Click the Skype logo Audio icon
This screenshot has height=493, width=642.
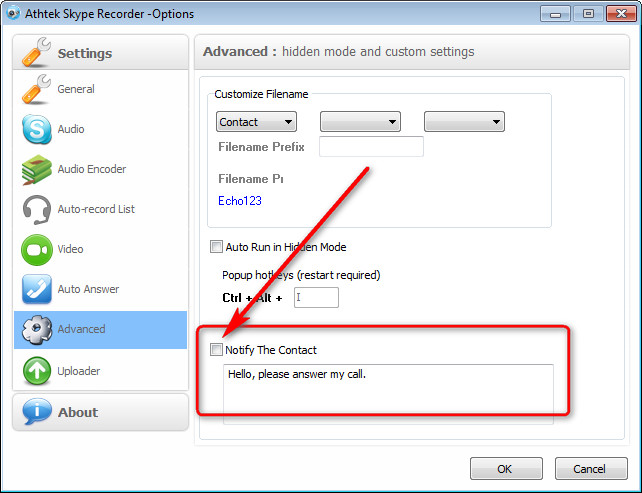click(x=37, y=129)
